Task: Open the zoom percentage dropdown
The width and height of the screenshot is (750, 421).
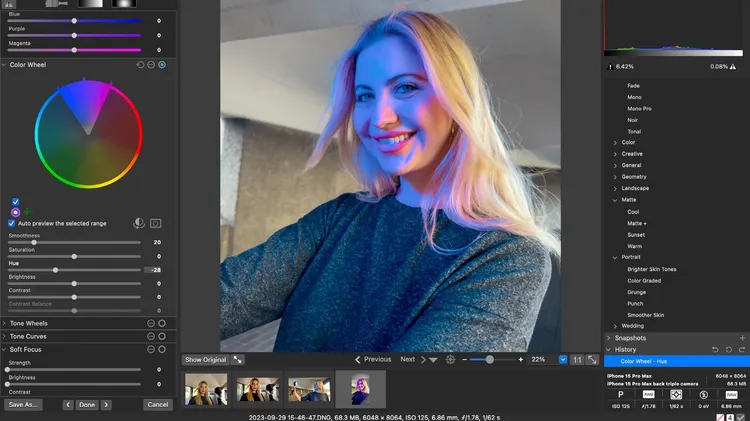Action: (x=563, y=359)
